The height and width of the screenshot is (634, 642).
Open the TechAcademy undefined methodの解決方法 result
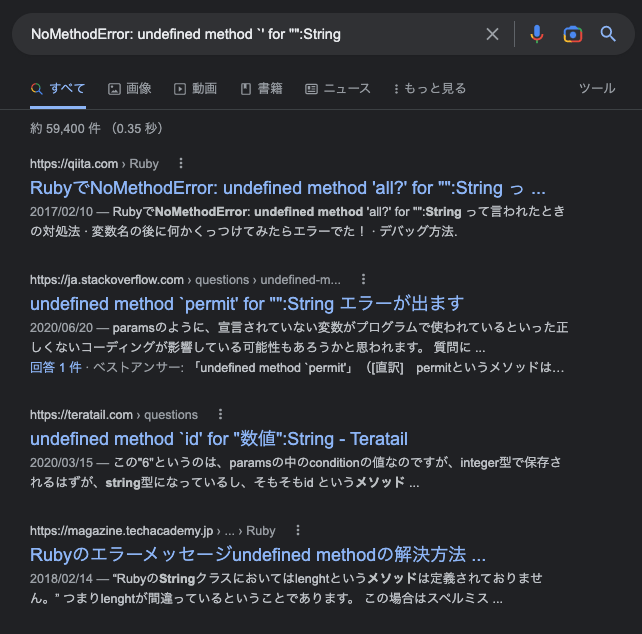tap(258, 555)
